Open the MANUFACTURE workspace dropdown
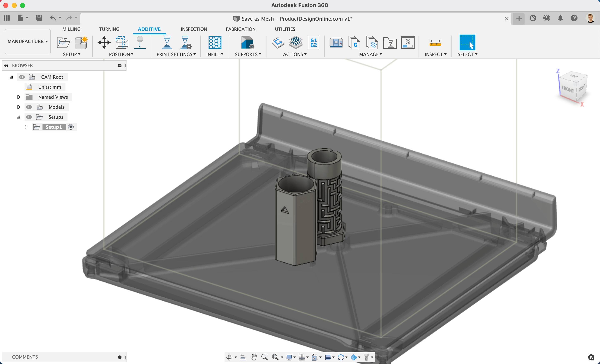The width and height of the screenshot is (600, 364). pyautogui.click(x=27, y=41)
